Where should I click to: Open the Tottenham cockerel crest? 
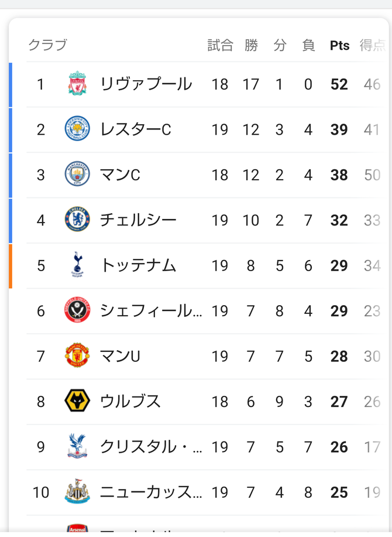point(77,265)
